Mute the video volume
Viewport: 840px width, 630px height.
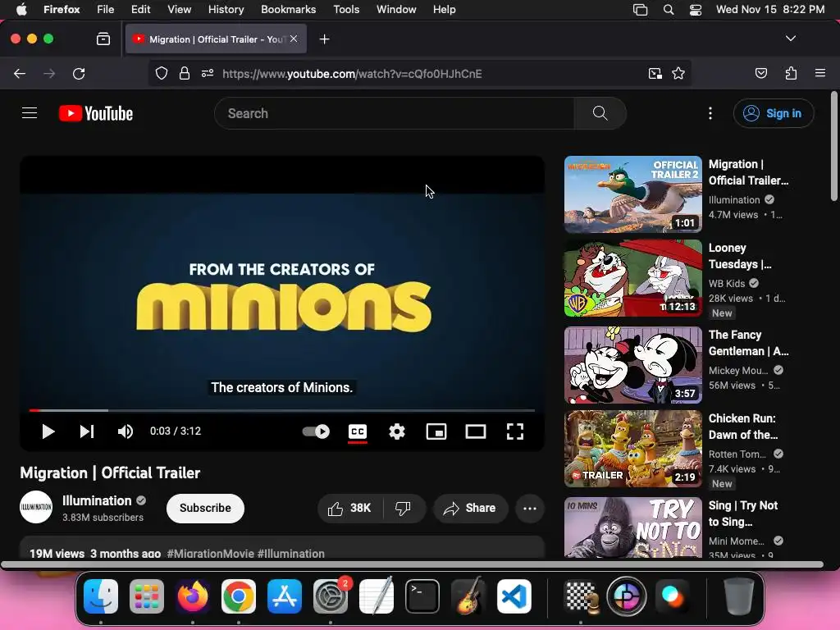click(125, 431)
